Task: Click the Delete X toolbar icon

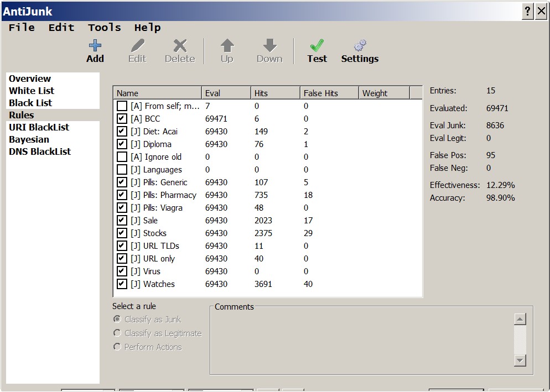Action: coord(180,45)
